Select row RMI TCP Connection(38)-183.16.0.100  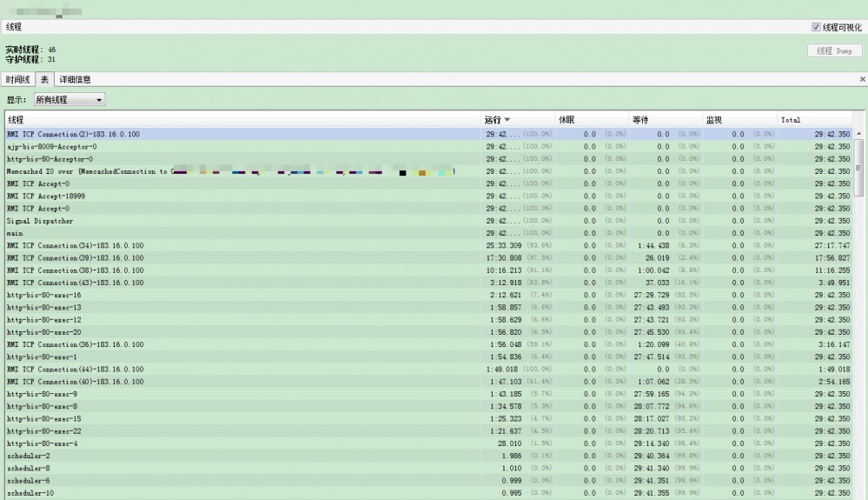pos(429,270)
